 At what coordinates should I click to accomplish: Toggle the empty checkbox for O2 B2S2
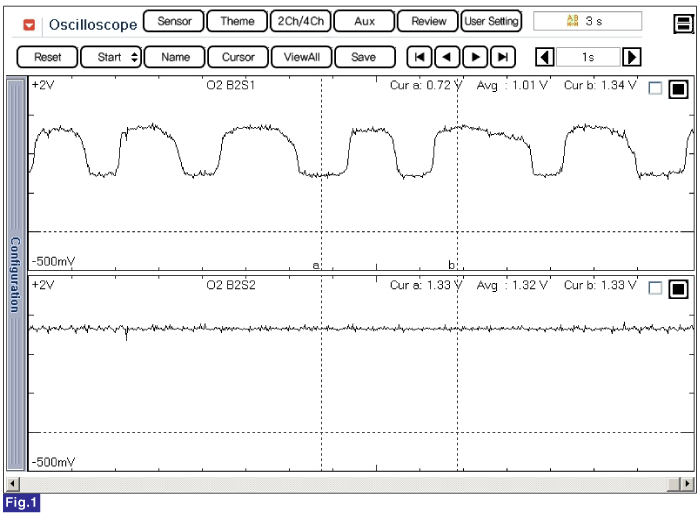coord(655,288)
